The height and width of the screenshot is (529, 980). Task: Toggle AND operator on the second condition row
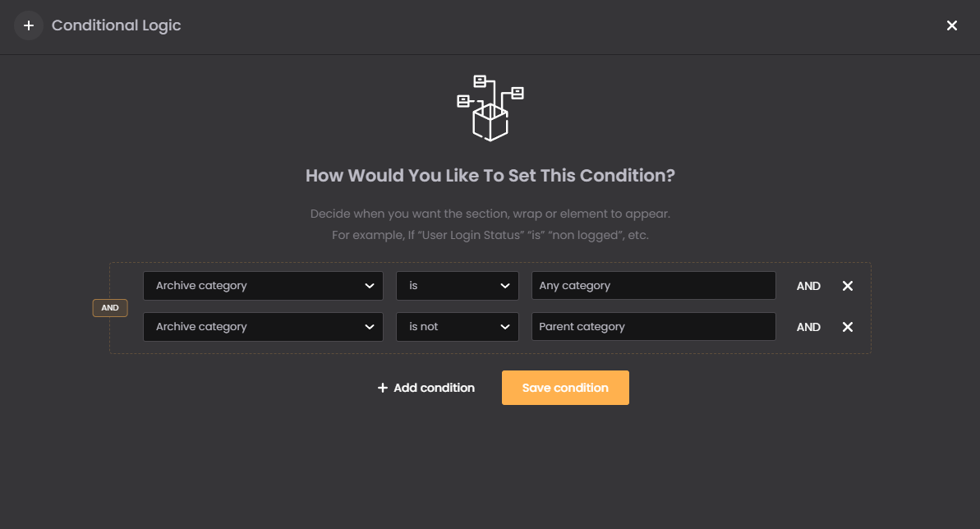(808, 327)
